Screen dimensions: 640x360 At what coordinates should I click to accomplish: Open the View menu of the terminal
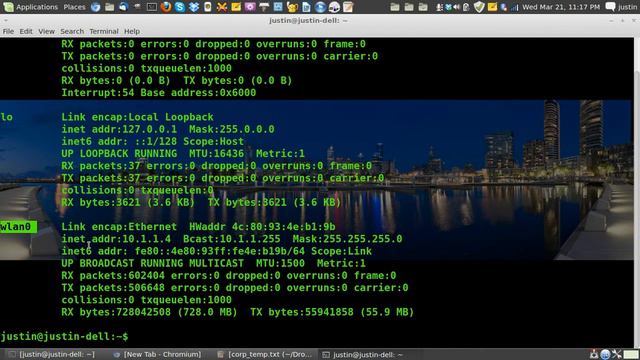[x=46, y=31]
